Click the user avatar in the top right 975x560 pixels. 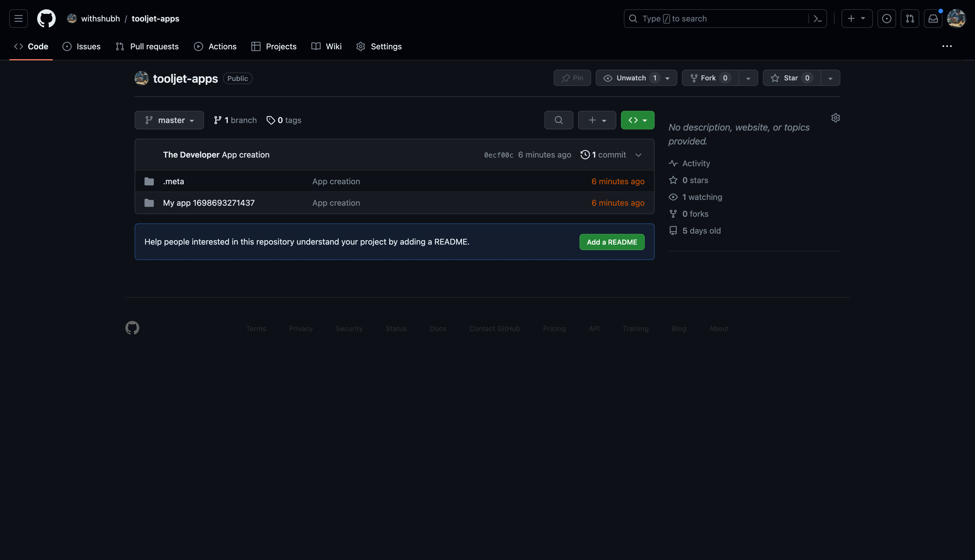click(956, 19)
